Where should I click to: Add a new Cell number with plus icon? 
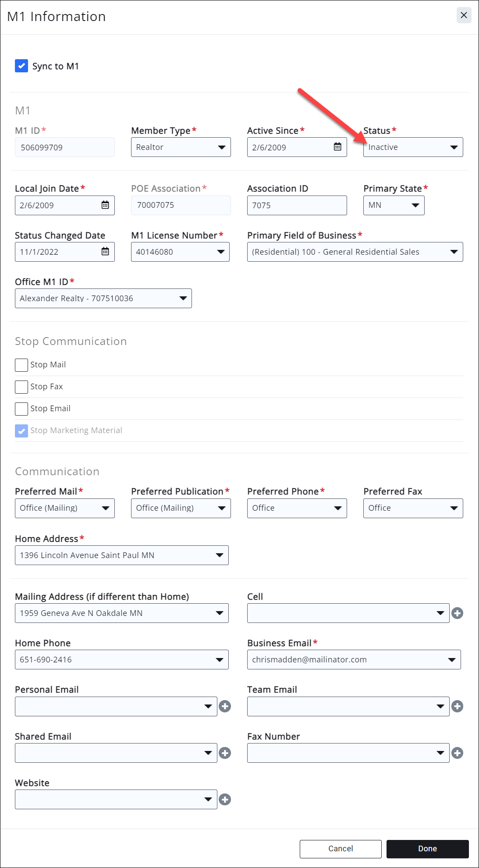coord(457,613)
